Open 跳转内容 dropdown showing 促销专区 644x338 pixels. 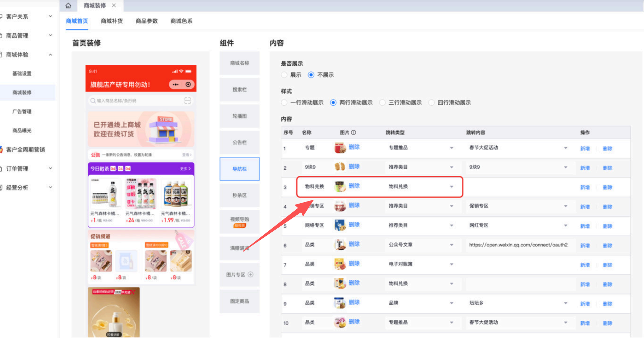coord(565,206)
